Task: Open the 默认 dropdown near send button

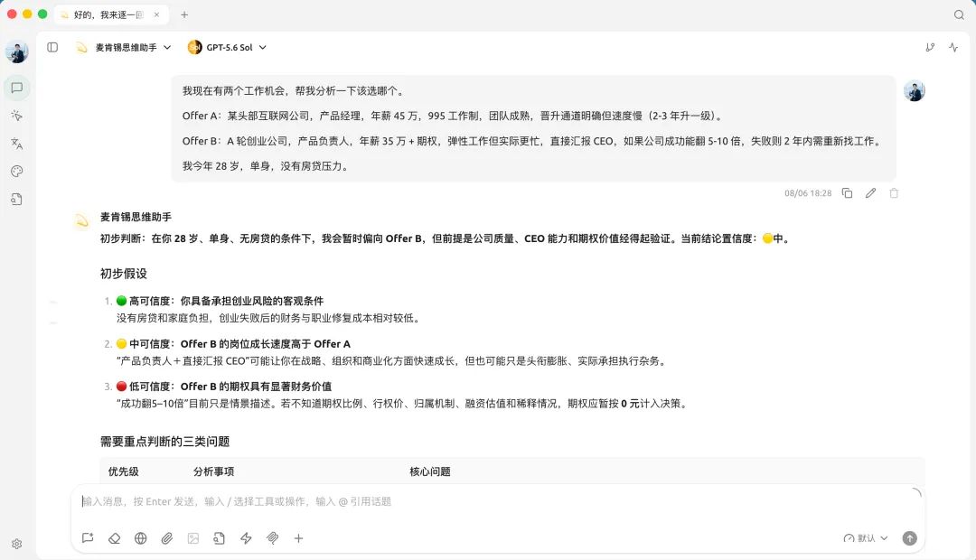Action: [866, 538]
